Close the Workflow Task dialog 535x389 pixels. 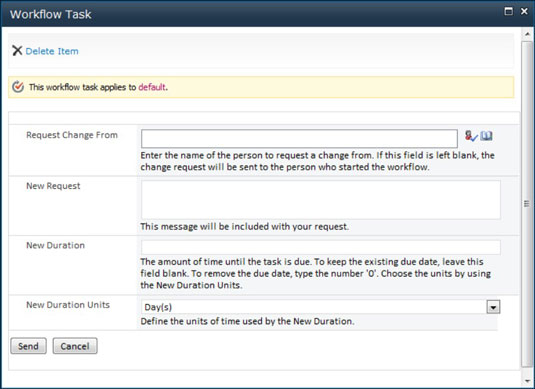524,11
